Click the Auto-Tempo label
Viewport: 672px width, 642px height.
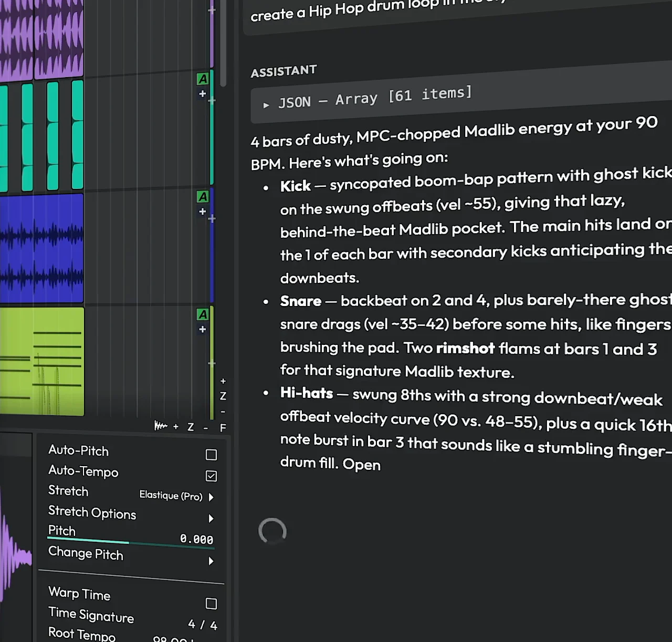(83, 471)
